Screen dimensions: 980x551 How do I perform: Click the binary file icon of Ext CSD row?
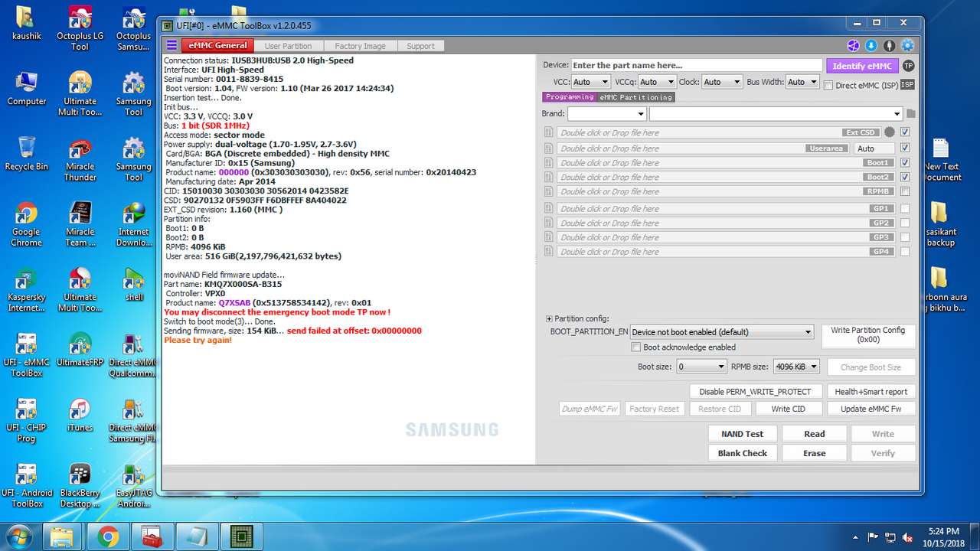(548, 132)
